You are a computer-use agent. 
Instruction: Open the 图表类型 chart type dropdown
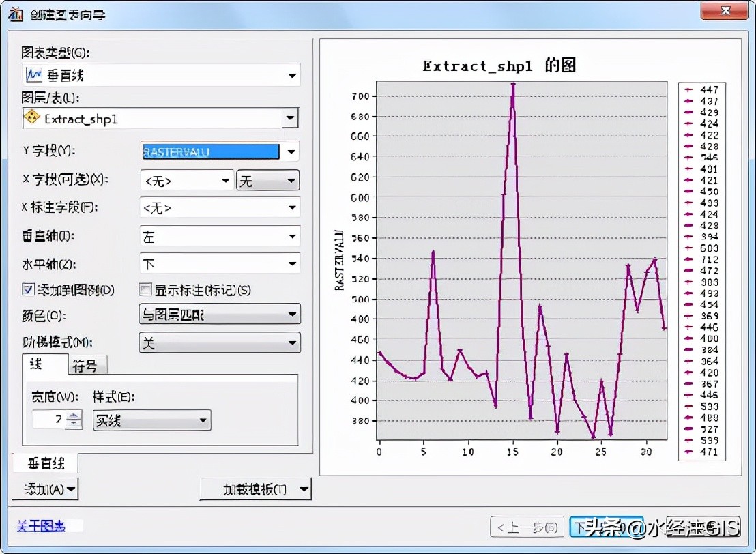(161, 75)
